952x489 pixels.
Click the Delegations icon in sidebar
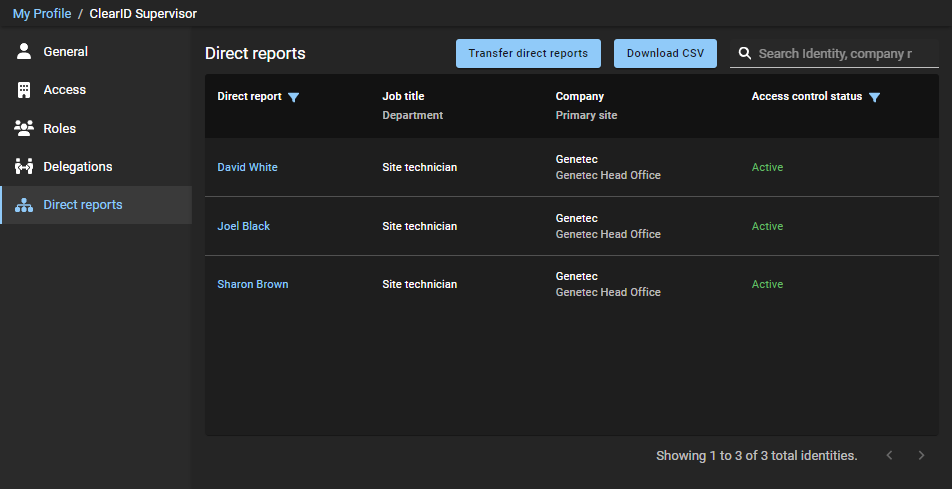point(24,166)
